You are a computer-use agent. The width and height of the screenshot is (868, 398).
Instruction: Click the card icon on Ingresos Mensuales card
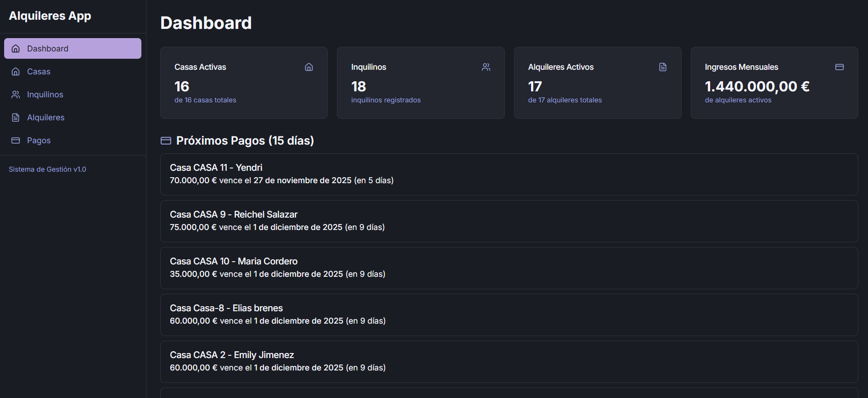coord(840,67)
